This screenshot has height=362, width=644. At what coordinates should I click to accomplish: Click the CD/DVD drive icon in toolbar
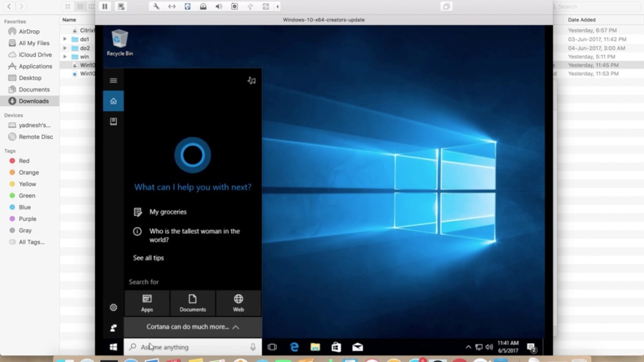[203, 7]
